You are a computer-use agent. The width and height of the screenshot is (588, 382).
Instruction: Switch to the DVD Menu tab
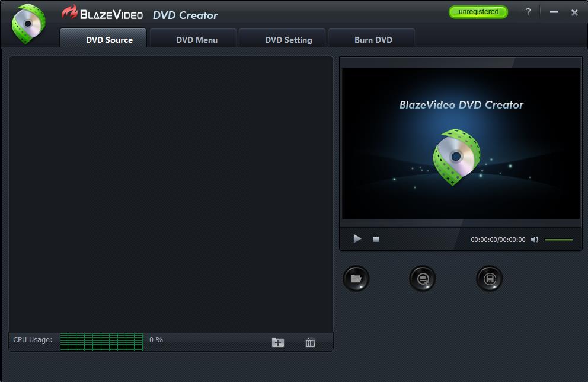[x=193, y=39]
